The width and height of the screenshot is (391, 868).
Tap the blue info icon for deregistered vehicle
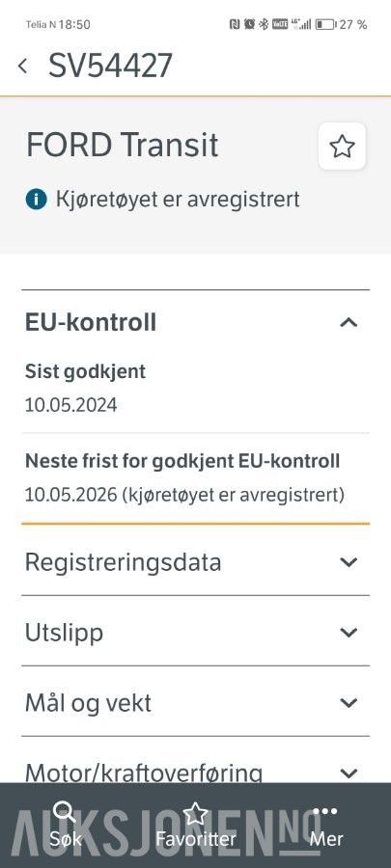[36, 200]
